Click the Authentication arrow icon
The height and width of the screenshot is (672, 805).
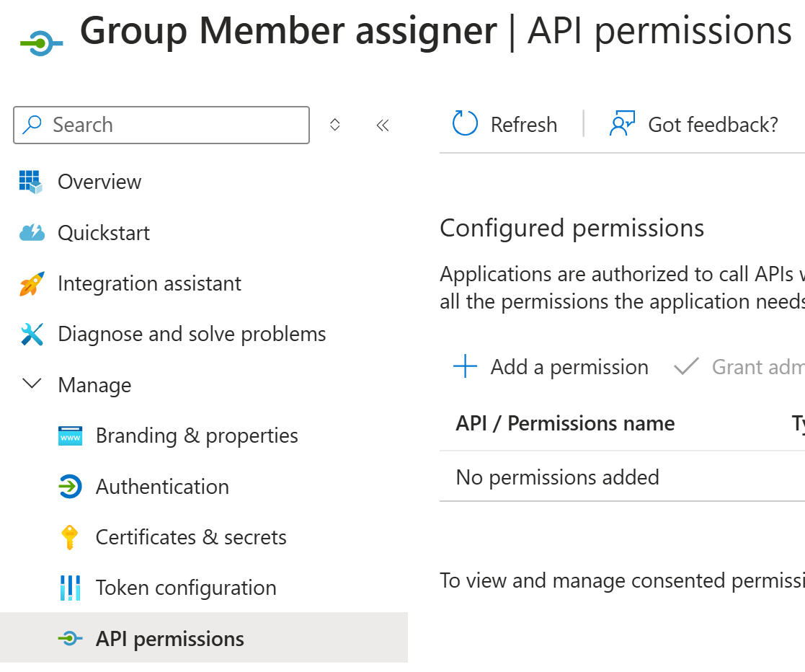pyautogui.click(x=71, y=487)
